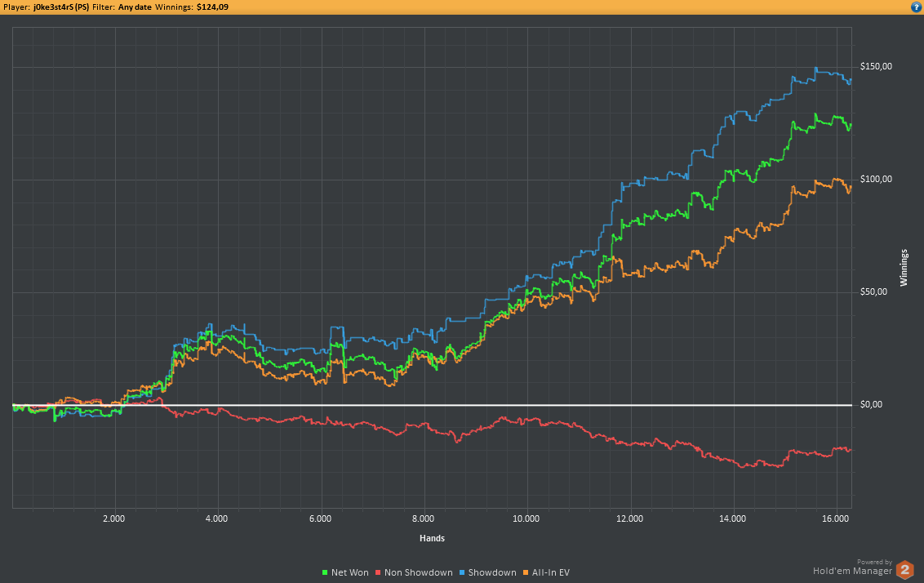
Task: Click the $0,00 axis label
Action: click(871, 404)
